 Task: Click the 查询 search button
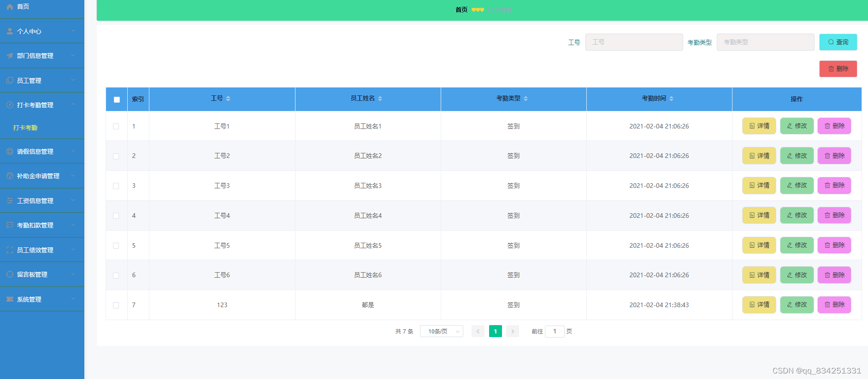click(x=838, y=42)
